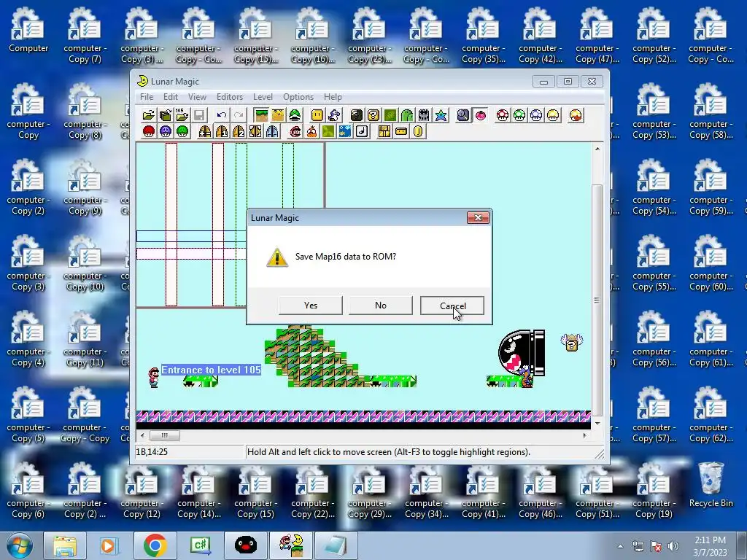Select the green Koopa shell sprite icon
747x560 pixels.
[x=295, y=115]
